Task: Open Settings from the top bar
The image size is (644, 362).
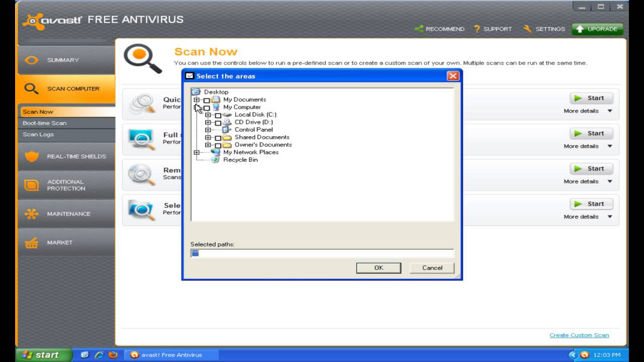Action: pyautogui.click(x=544, y=29)
